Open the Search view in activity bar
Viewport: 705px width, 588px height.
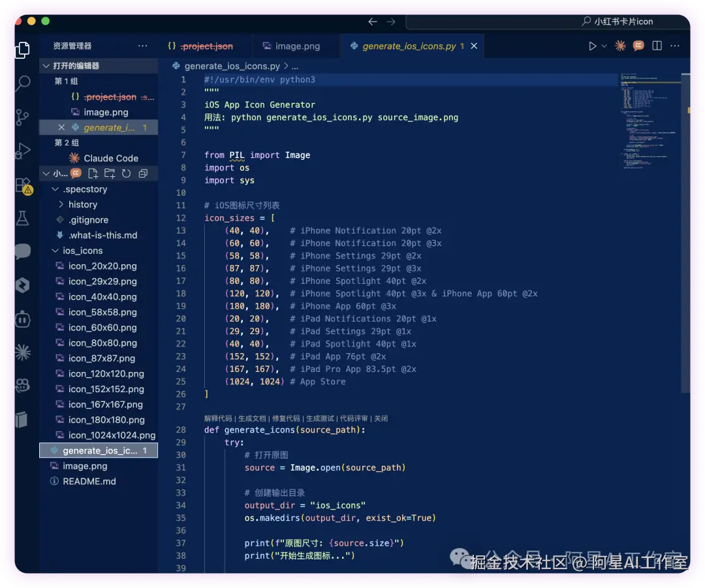point(22,83)
